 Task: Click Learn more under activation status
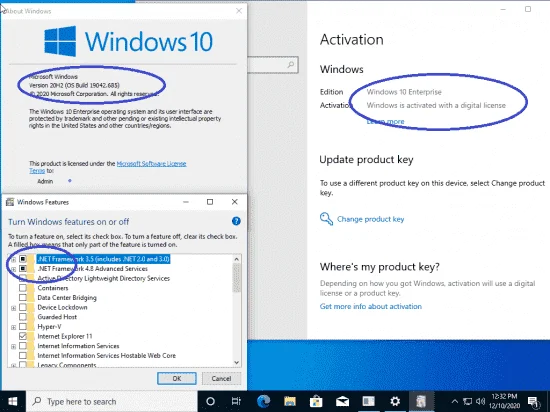(x=385, y=121)
